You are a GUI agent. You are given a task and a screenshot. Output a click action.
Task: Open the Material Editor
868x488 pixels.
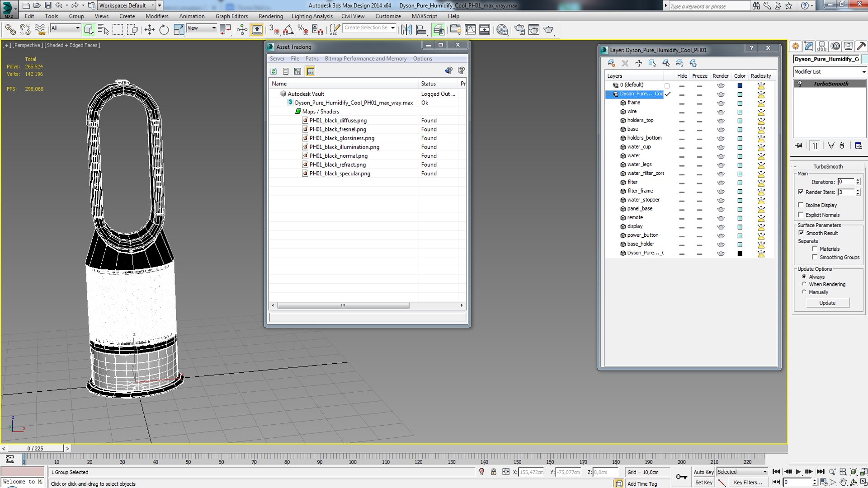click(502, 30)
